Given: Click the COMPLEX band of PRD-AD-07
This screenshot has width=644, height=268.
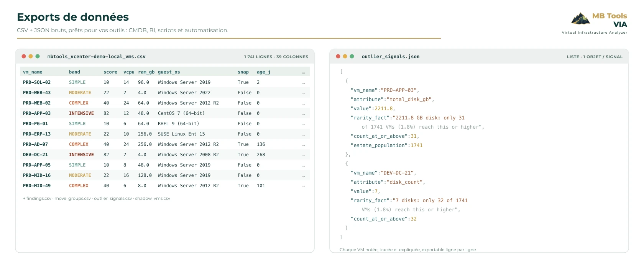Looking at the screenshot, I should point(79,144).
